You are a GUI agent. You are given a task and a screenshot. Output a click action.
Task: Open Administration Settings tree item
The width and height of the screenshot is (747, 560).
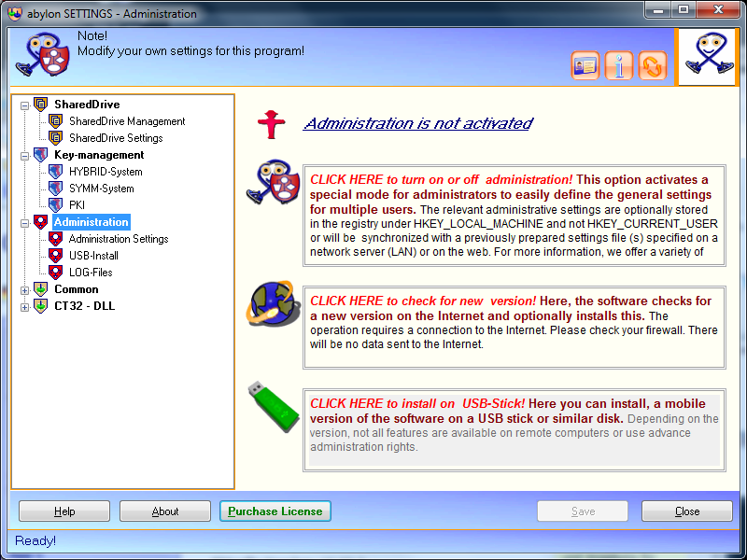(119, 239)
